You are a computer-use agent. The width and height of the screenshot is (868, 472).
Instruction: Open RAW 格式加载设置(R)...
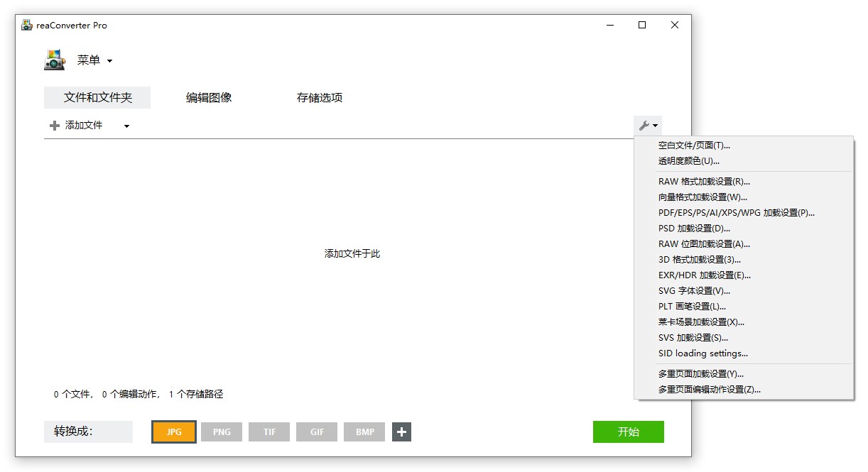pyautogui.click(x=744, y=182)
